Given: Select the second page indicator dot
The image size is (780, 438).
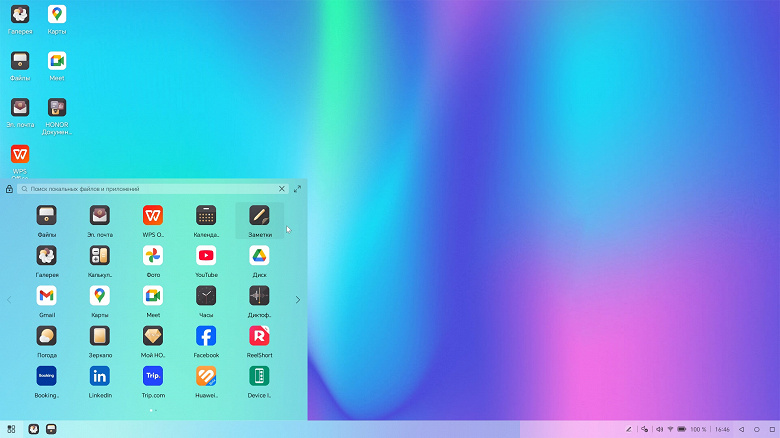Looking at the screenshot, I should click(156, 410).
